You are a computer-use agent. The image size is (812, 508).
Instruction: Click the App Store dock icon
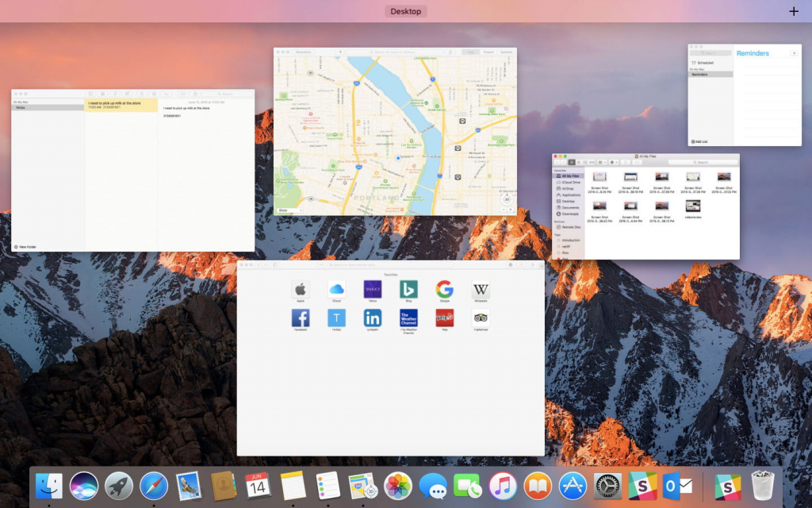(573, 485)
